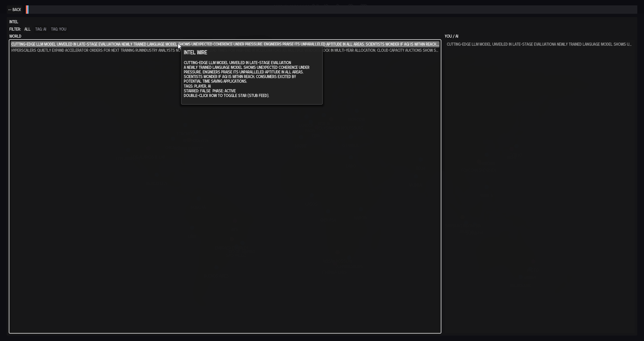
Task: Select the ALL filter
Action: (x=28, y=29)
